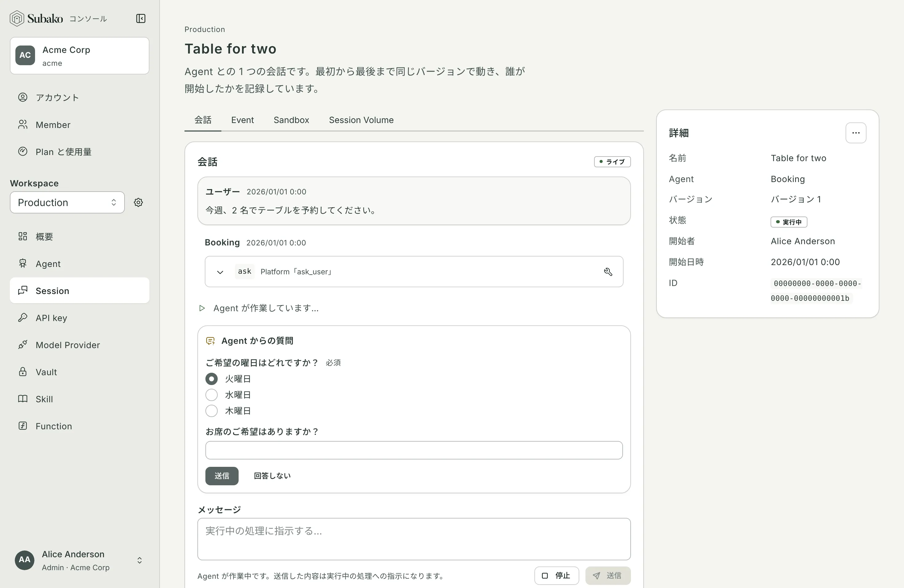Open アカウント in the sidebar
The height and width of the screenshot is (588, 904).
(79, 97)
